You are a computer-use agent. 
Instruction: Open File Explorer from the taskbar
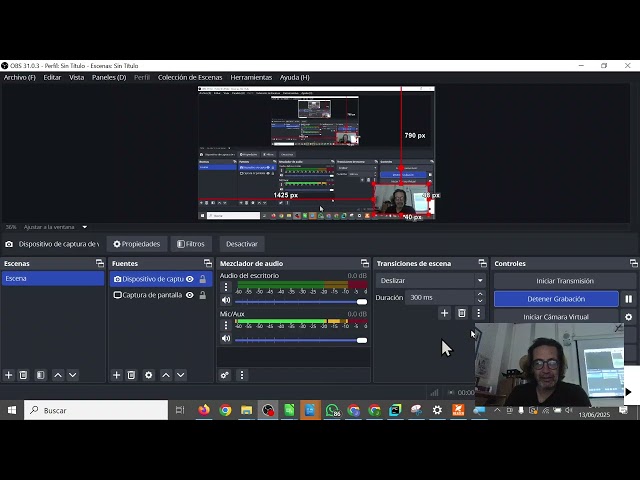[x=246, y=410]
